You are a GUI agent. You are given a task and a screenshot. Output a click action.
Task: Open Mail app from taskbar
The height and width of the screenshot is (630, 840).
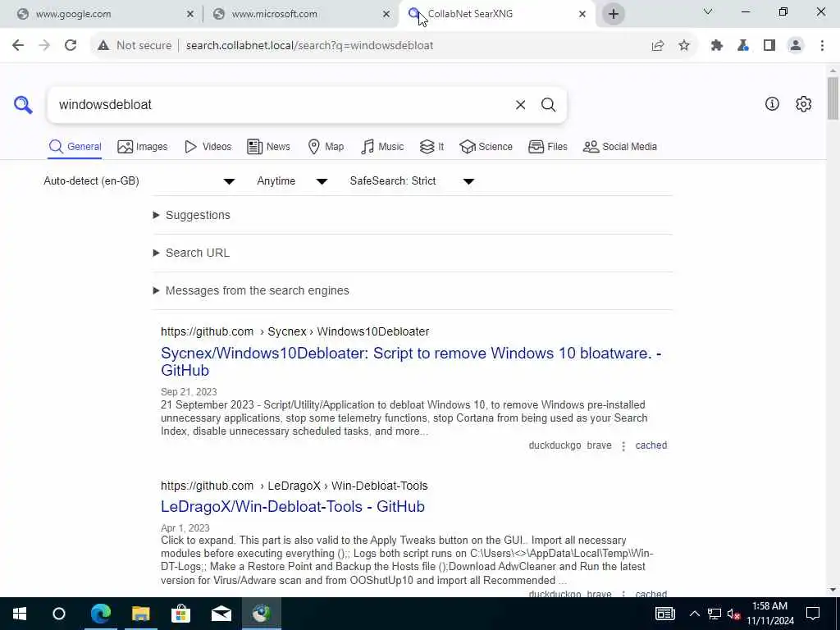point(221,614)
